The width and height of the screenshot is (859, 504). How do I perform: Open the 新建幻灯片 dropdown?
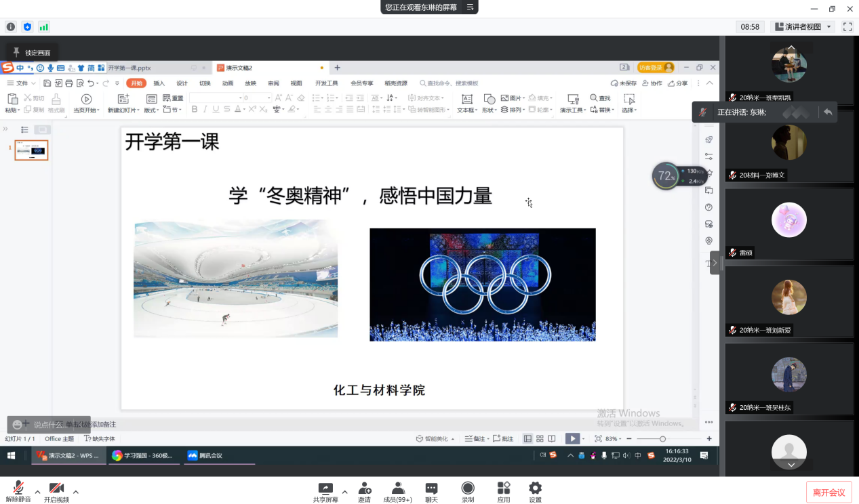click(123, 110)
